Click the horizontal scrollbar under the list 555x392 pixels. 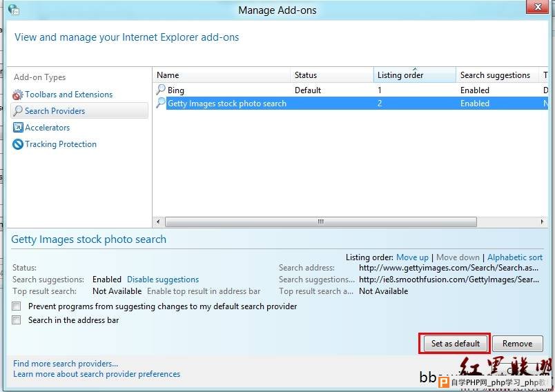click(320, 222)
